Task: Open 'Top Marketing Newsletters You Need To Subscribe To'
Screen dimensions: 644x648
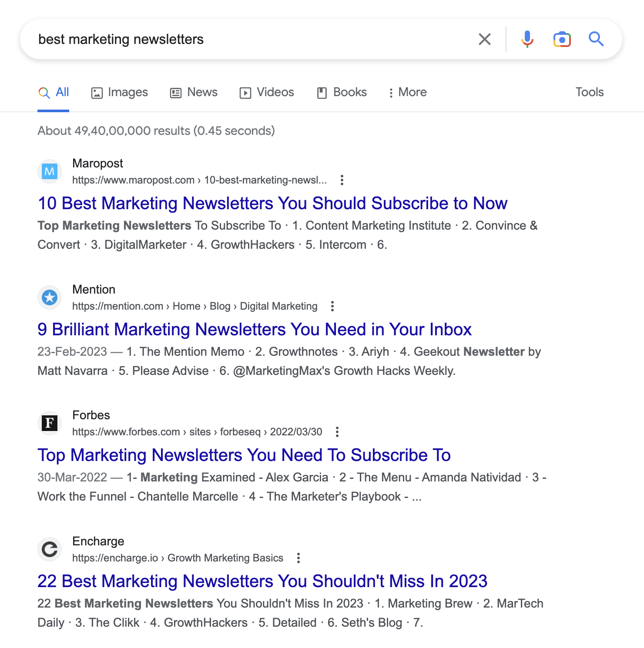Action: (244, 455)
